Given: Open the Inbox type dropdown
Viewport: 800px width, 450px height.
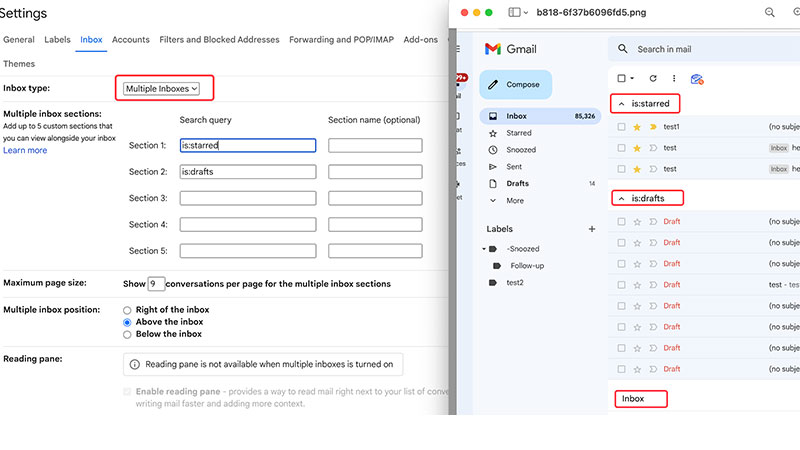Looking at the screenshot, I should point(161,89).
